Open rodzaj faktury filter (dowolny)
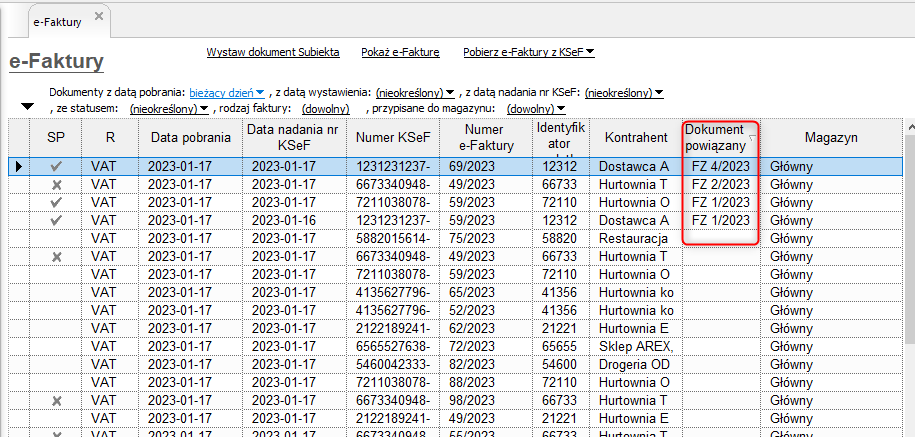 326,109
